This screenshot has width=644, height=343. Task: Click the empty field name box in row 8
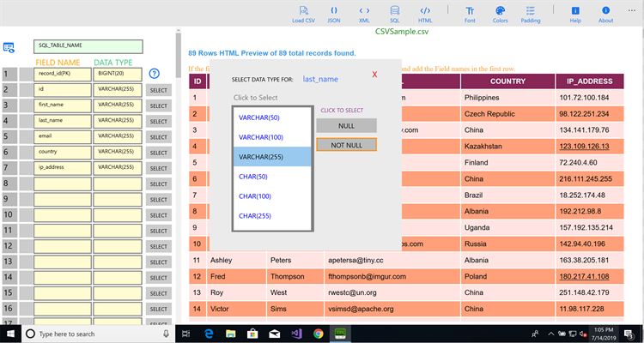pyautogui.click(x=63, y=184)
